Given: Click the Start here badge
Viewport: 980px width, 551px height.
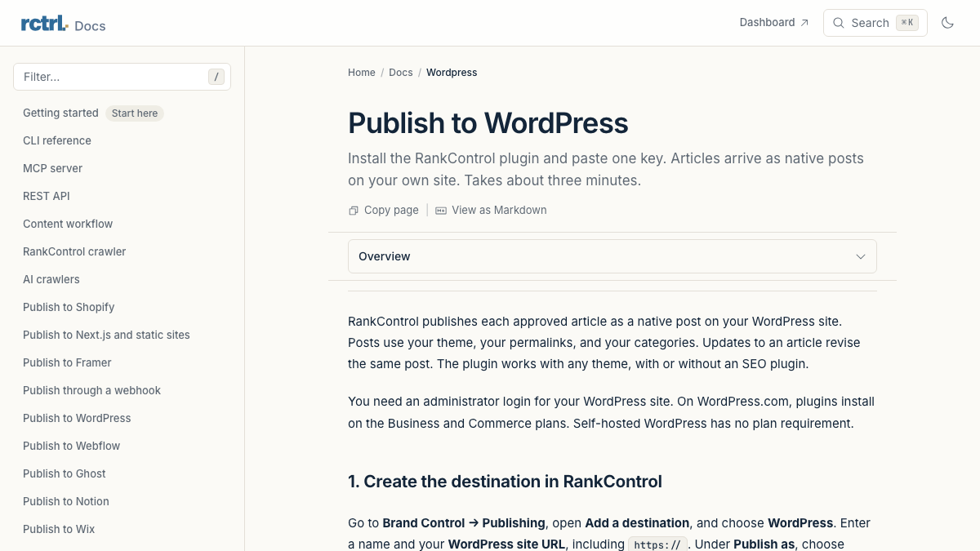Looking at the screenshot, I should (135, 113).
